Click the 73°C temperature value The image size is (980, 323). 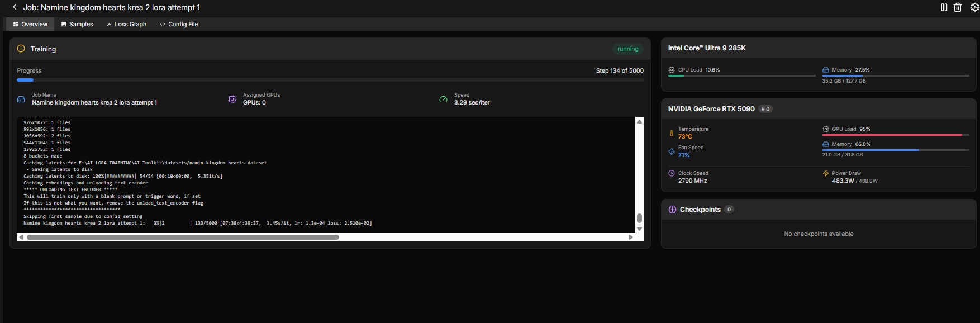click(685, 136)
